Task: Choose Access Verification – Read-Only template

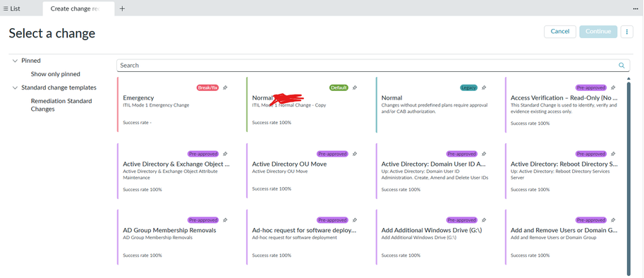Action: pyautogui.click(x=564, y=98)
